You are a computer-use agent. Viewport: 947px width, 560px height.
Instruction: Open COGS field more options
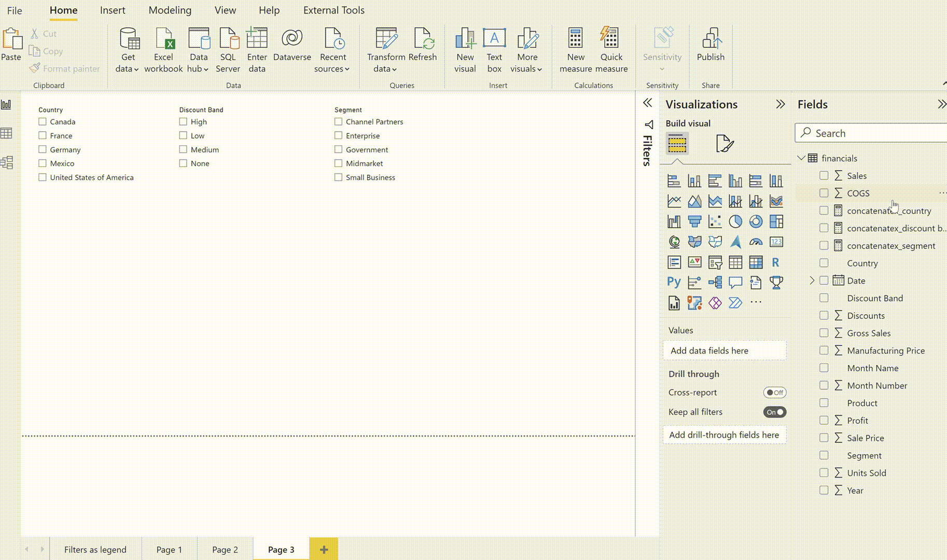[x=942, y=193]
